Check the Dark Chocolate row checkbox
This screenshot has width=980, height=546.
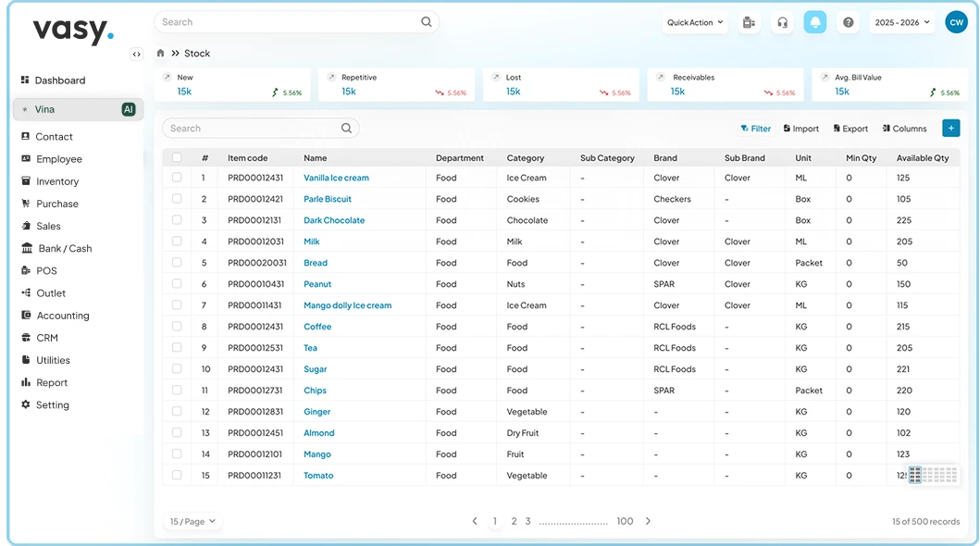point(177,220)
